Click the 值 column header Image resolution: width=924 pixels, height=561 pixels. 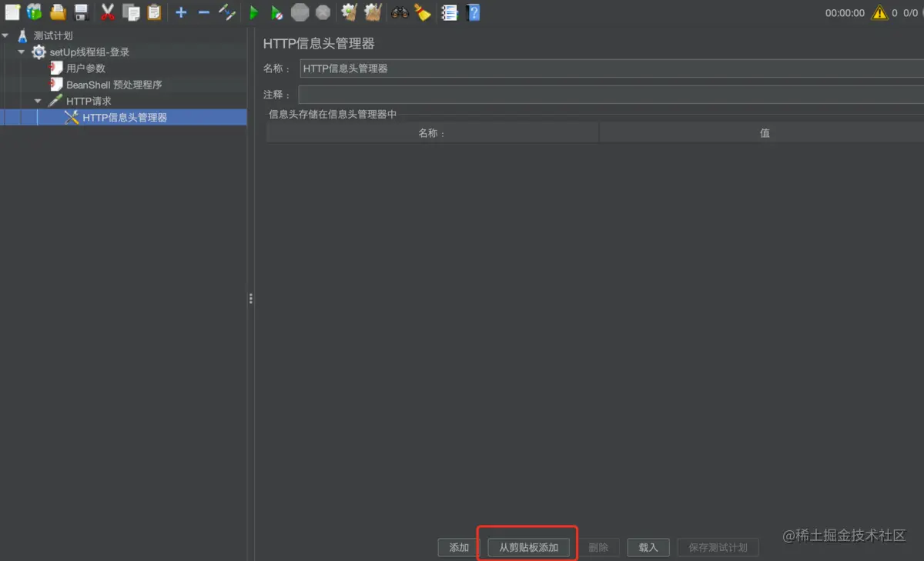tap(762, 132)
